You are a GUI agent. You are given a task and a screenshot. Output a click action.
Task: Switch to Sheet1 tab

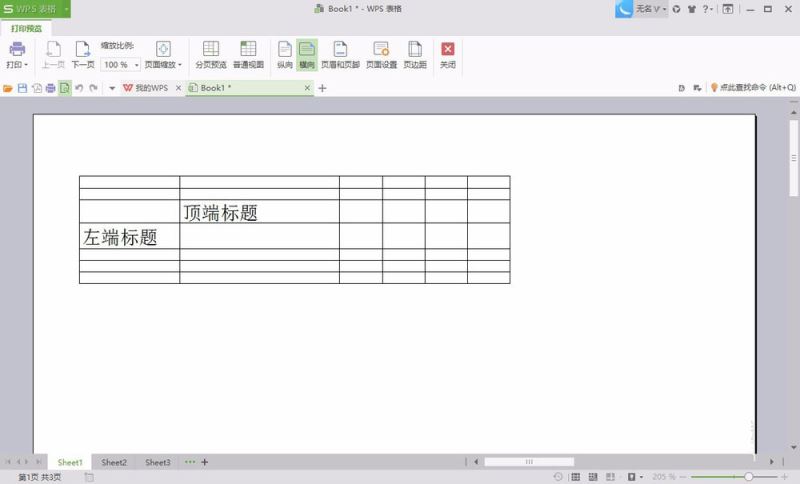pos(70,462)
